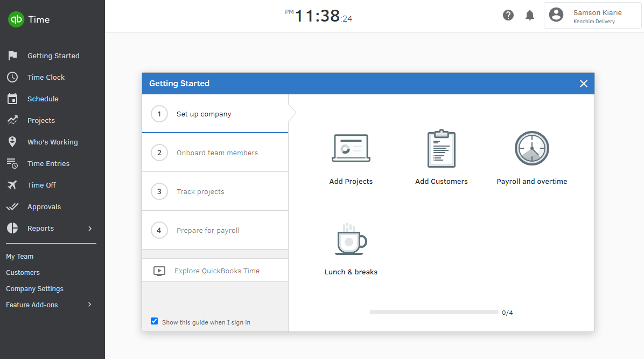
Task: View Time Entries from the sidebar
Action: (49, 163)
